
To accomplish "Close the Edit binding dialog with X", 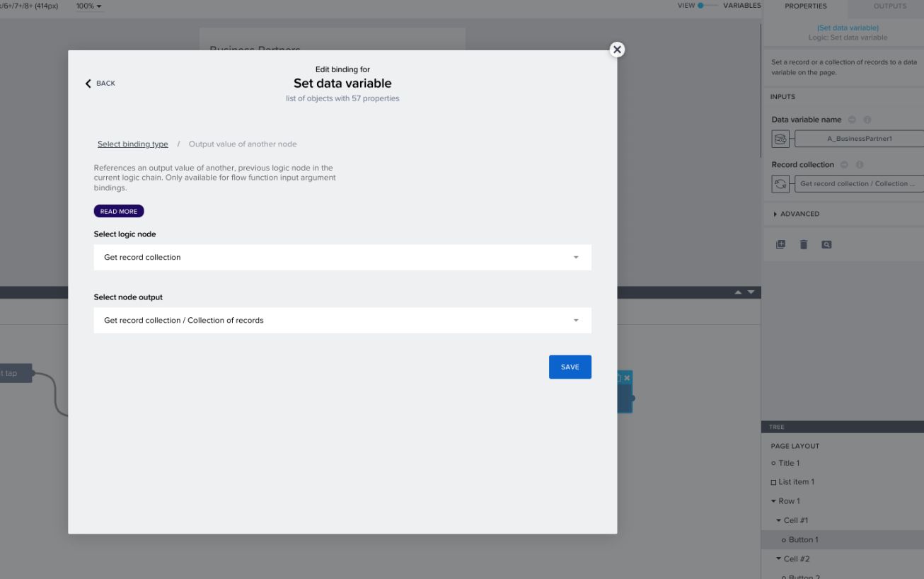I will [617, 50].
